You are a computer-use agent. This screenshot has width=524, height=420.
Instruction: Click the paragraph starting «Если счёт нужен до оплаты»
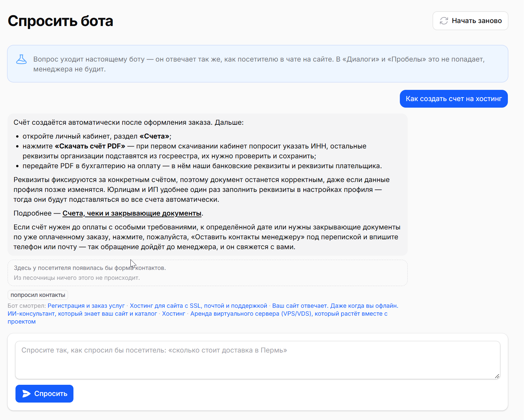[207, 237]
